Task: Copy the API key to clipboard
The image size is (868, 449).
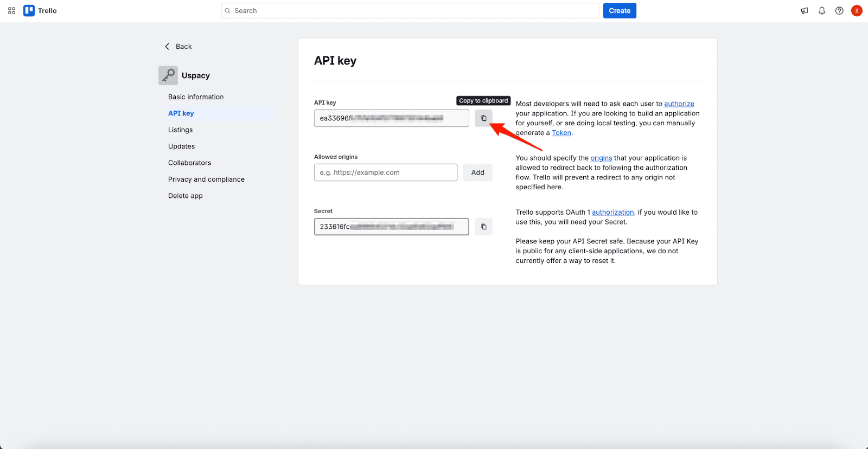Action: tap(483, 118)
